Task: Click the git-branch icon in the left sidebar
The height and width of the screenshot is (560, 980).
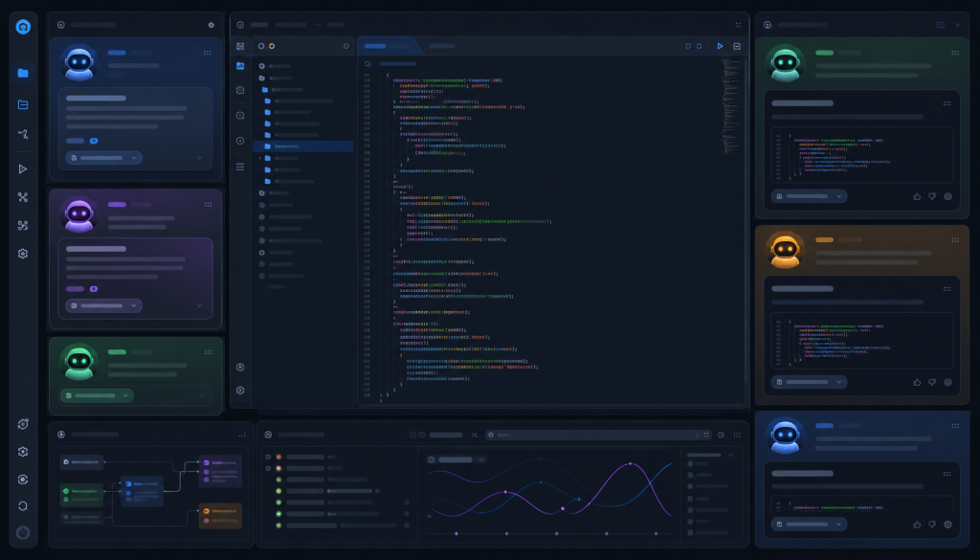Action: click(x=23, y=134)
